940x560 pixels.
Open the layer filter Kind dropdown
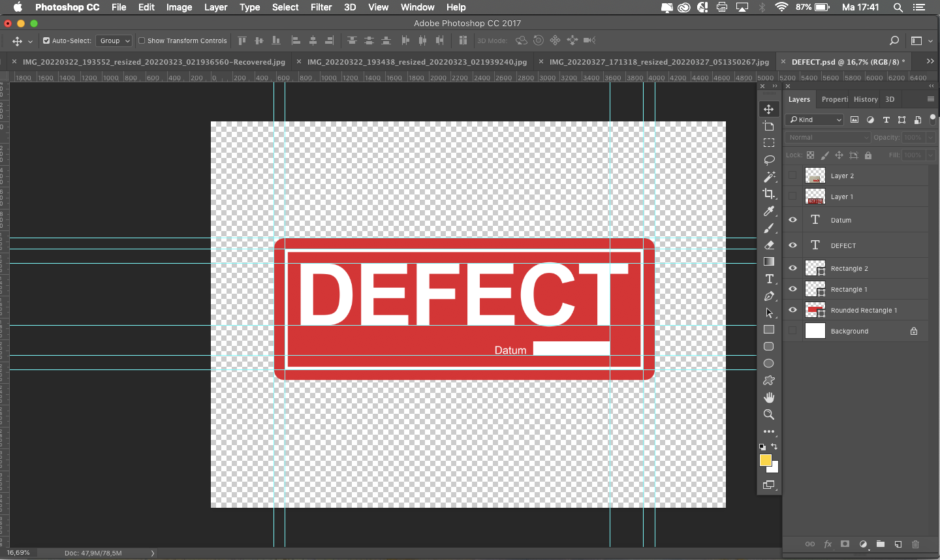coord(815,120)
